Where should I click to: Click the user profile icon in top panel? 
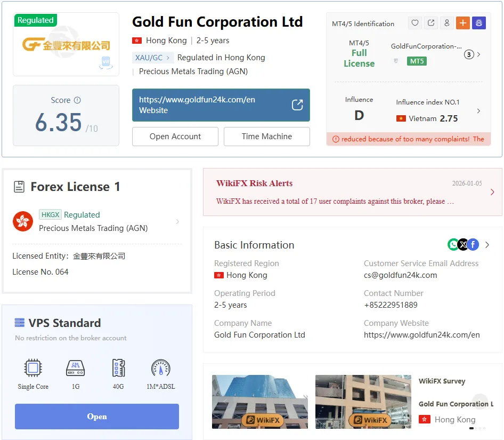tap(447, 23)
